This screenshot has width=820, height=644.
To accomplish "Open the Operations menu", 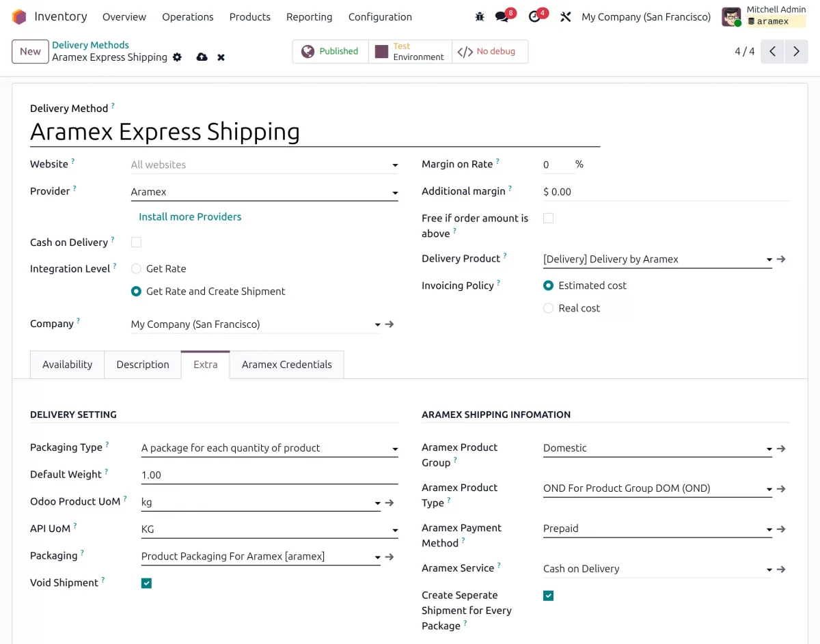I will coord(188,16).
